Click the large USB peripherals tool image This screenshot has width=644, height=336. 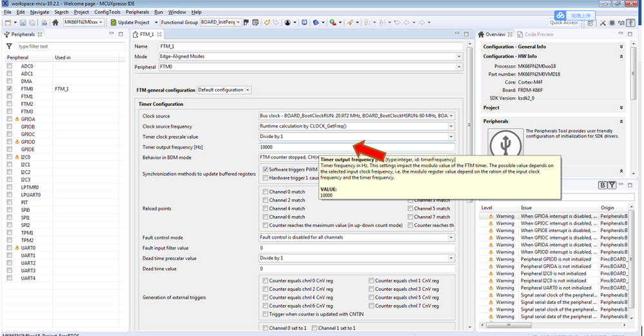coord(505,144)
